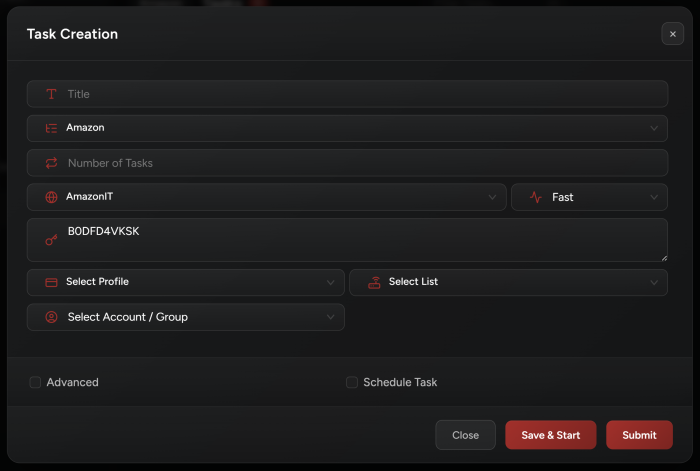Click the red T icon beside Title
The height and width of the screenshot is (471, 700).
[51, 94]
